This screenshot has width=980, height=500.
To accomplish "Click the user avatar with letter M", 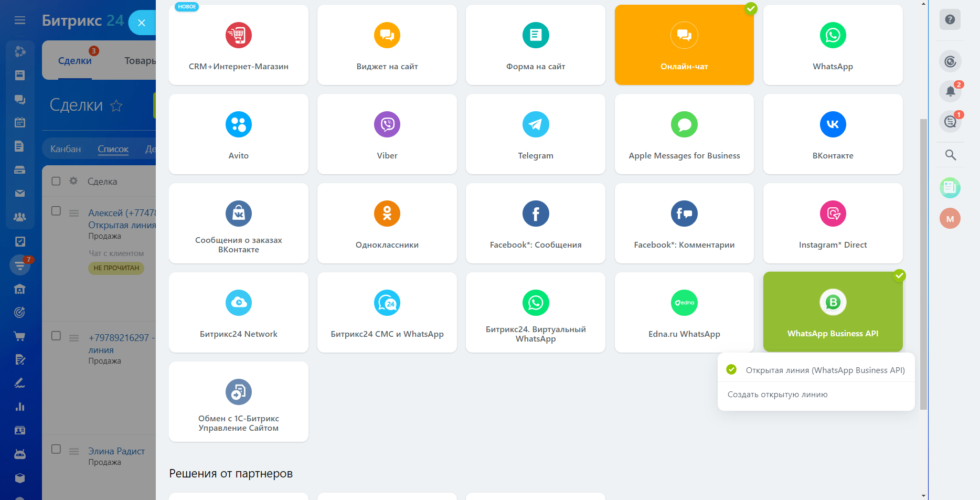I will pos(950,219).
